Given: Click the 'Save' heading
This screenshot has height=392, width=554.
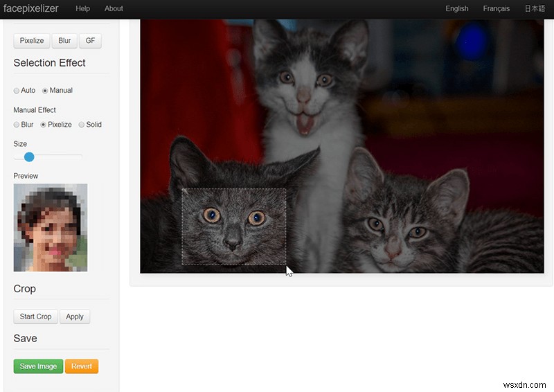Looking at the screenshot, I should click(25, 338).
